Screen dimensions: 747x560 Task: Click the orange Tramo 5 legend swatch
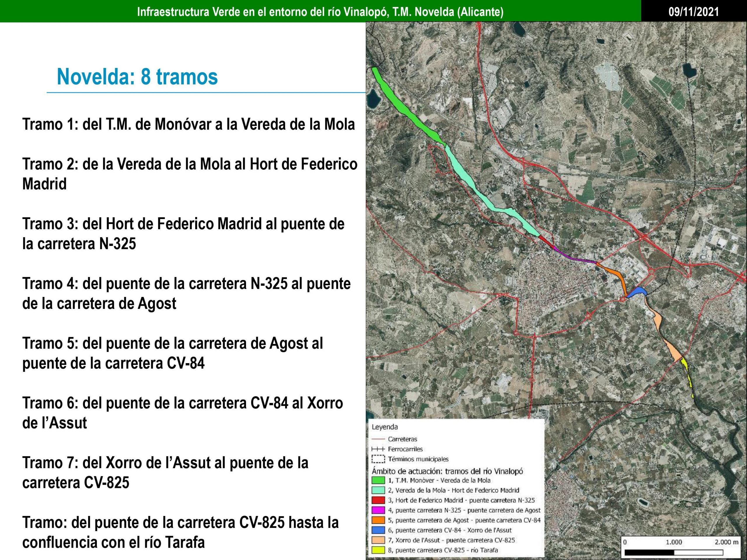378,520
